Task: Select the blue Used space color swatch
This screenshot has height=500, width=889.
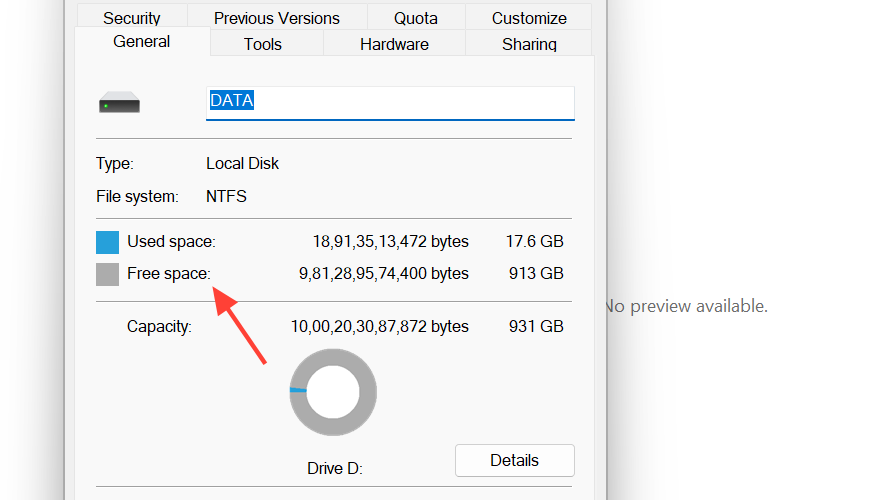Action: pos(107,242)
